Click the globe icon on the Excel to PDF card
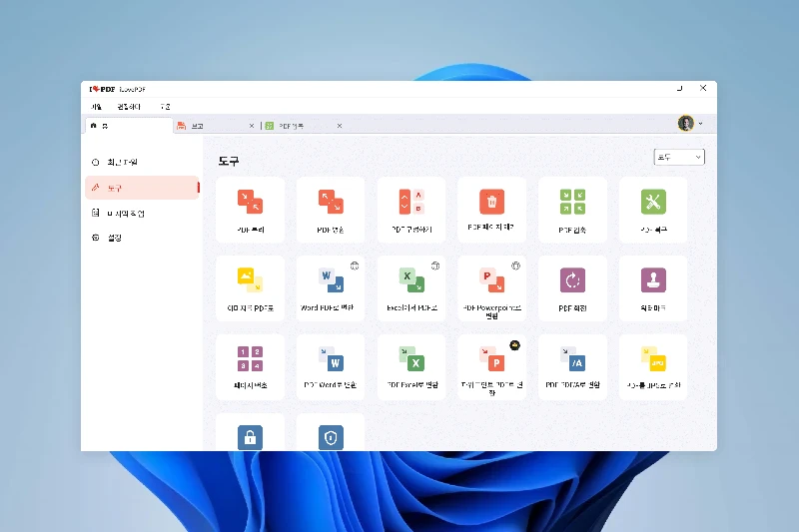Screen dimensions: 799x532 pos(435,266)
